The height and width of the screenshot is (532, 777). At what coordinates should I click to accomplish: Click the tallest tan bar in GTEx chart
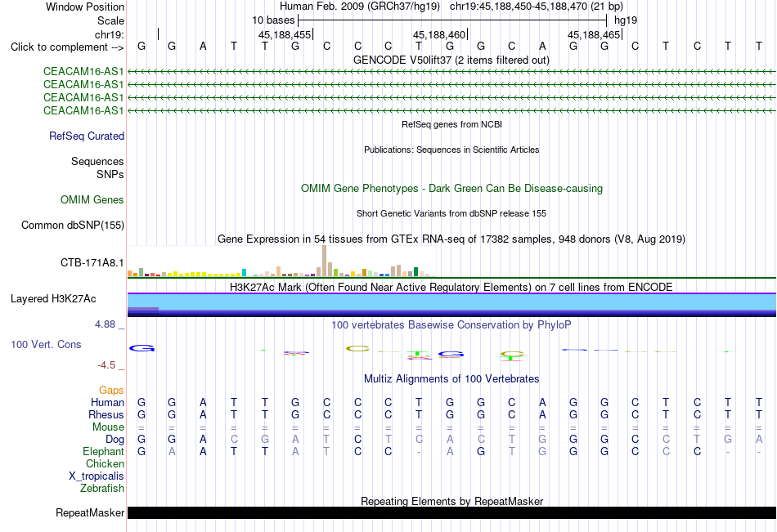pos(324,261)
